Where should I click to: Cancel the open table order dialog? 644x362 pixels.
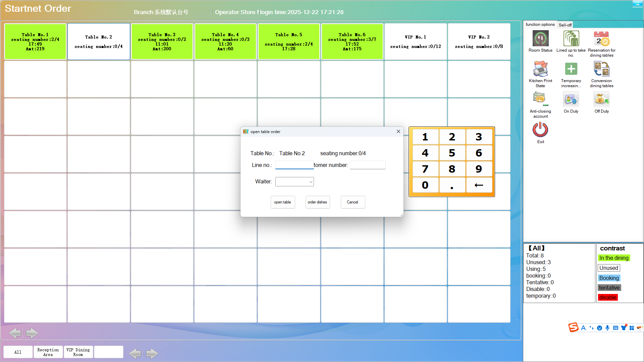click(353, 202)
